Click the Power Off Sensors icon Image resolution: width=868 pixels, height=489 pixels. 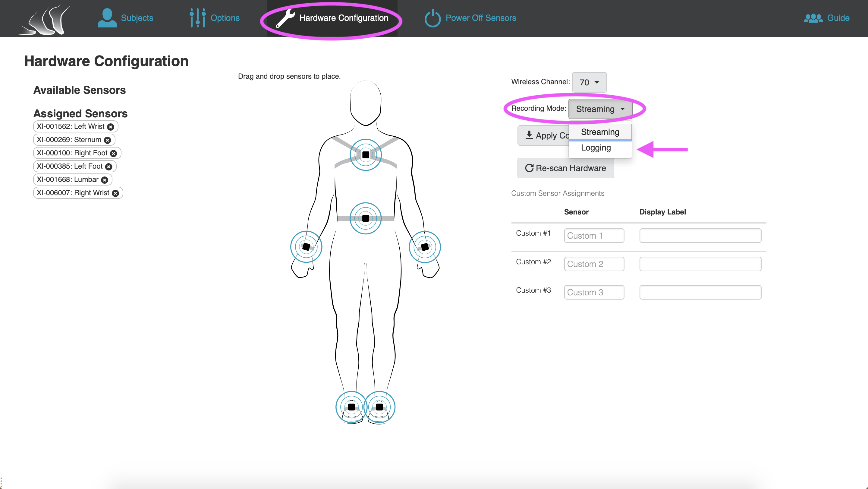pos(433,18)
